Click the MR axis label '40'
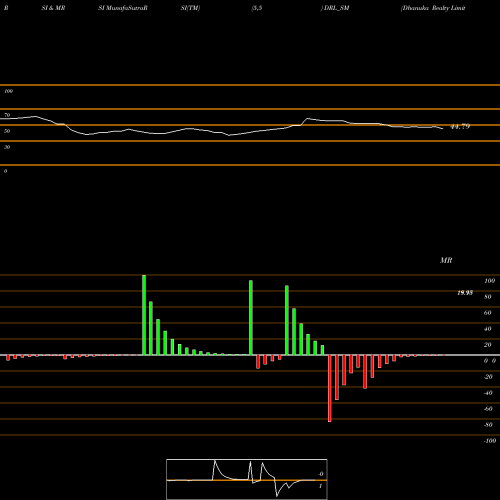This screenshot has height=500, width=500. (x=488, y=329)
